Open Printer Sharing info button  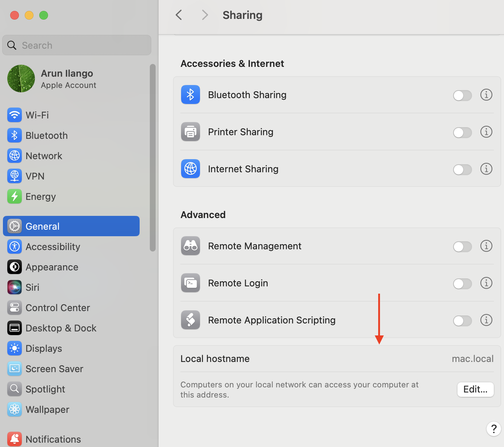pyautogui.click(x=486, y=132)
